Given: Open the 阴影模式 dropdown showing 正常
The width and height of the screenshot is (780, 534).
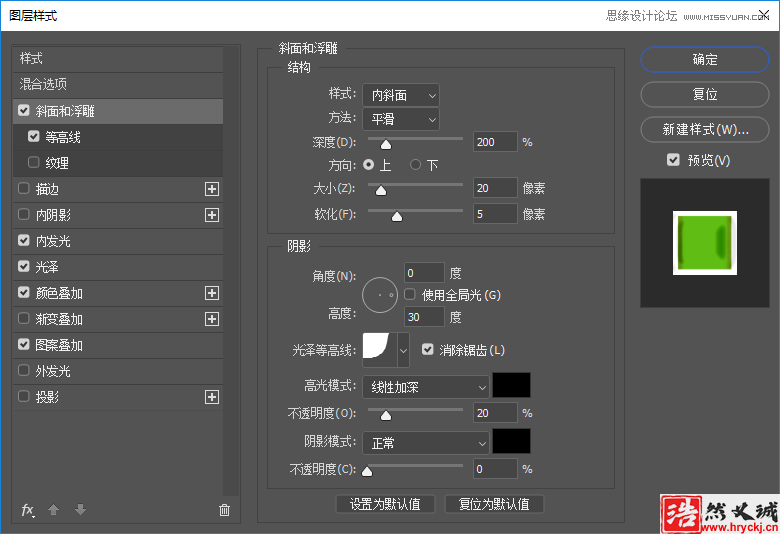Looking at the screenshot, I should (426, 443).
